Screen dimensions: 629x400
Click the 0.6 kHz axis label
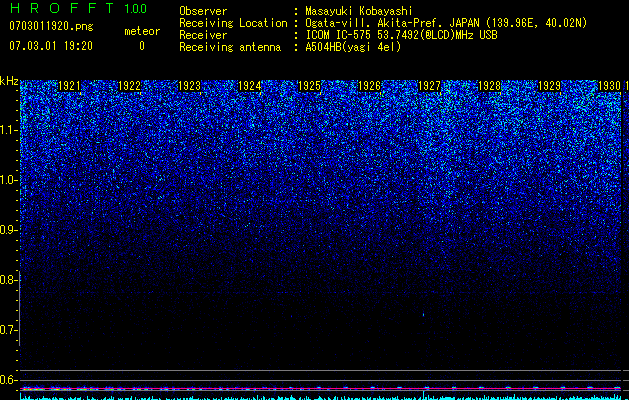coord(8,380)
